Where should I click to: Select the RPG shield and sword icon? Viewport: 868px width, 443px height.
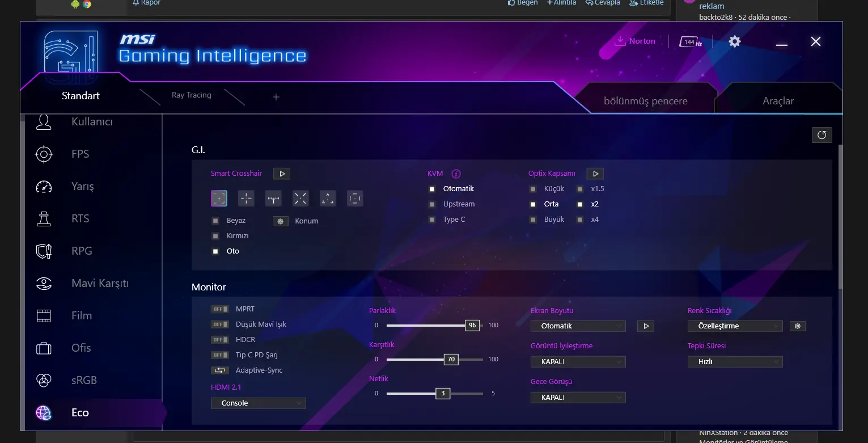point(44,251)
